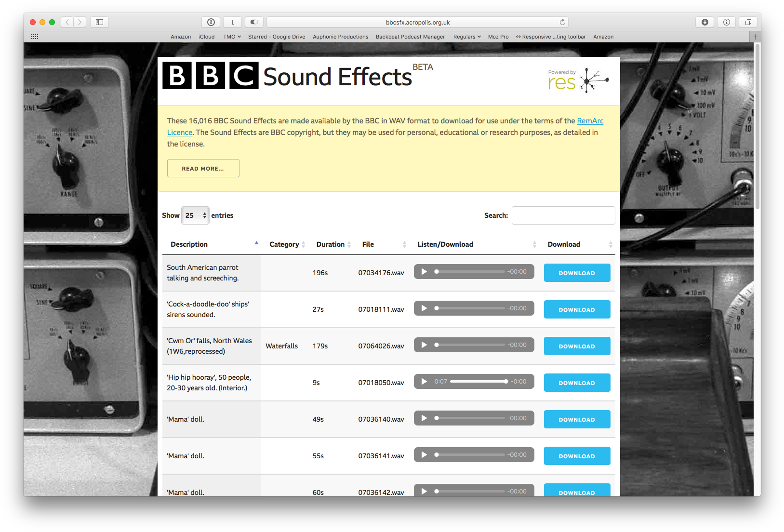Toggle Duration column sort order
The image size is (784, 532).
[348, 244]
